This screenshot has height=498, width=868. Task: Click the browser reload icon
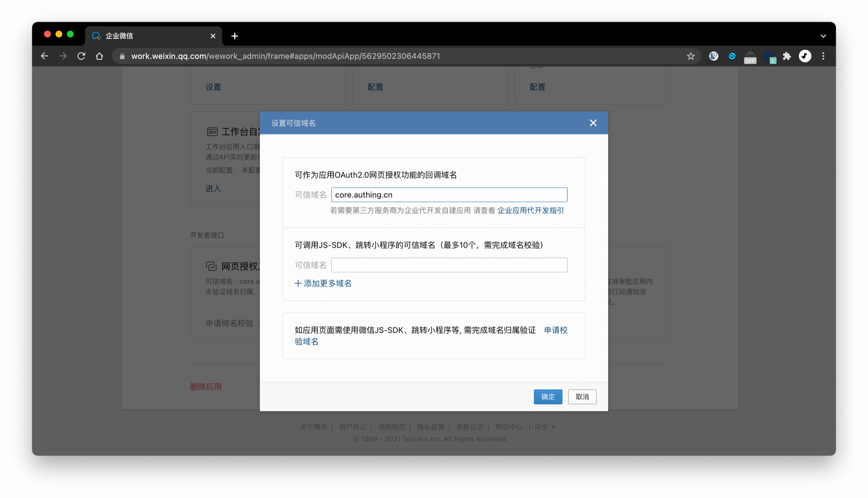(81, 56)
